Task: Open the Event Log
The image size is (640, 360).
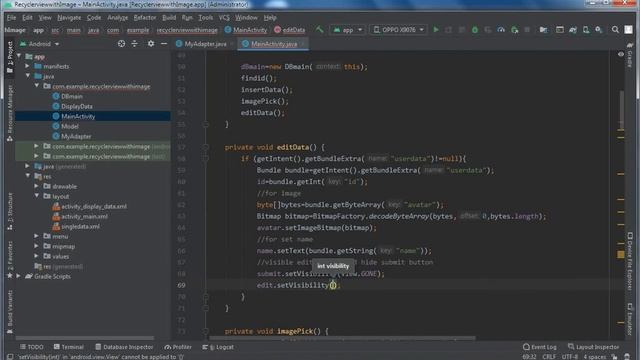Action: 540,347
